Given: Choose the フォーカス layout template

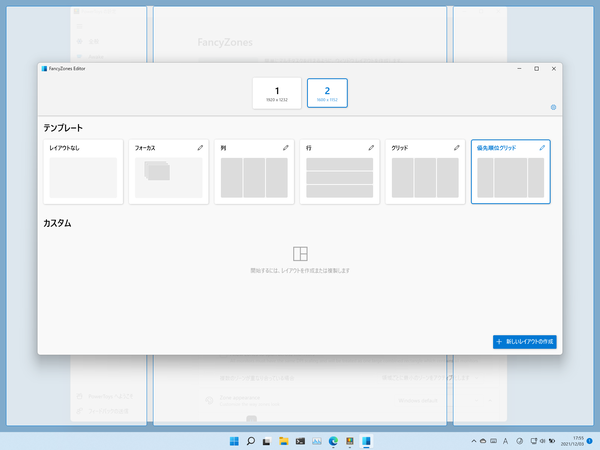Looking at the screenshot, I should point(169,172).
